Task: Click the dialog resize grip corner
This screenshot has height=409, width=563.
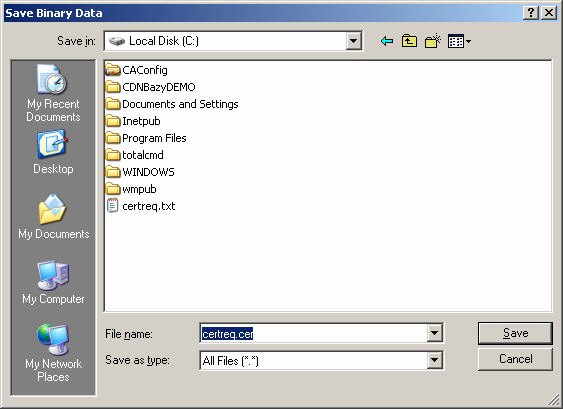Action: coord(554,400)
